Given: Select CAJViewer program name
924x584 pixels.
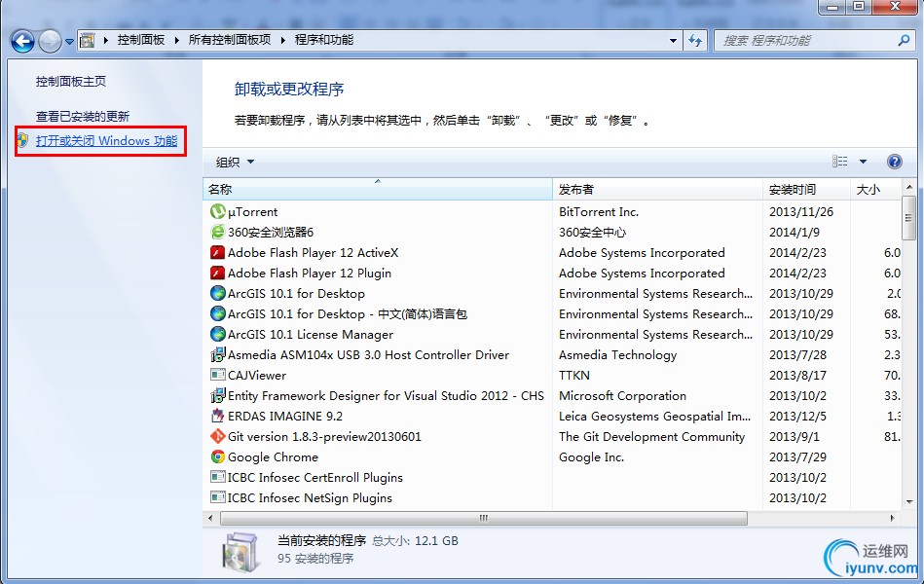Looking at the screenshot, I should click(x=257, y=376).
